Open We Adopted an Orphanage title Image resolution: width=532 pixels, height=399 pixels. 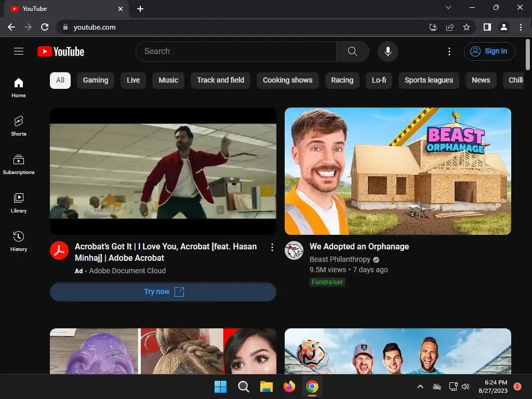359,247
